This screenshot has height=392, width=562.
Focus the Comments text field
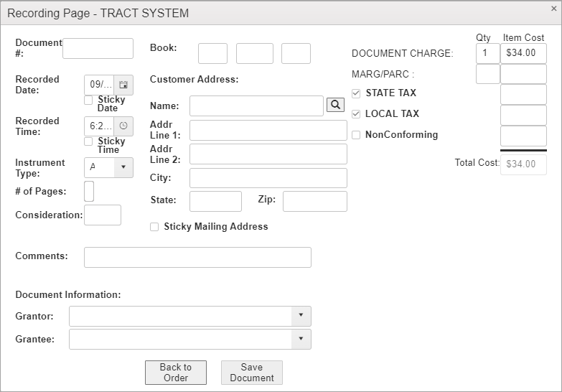[197, 257]
